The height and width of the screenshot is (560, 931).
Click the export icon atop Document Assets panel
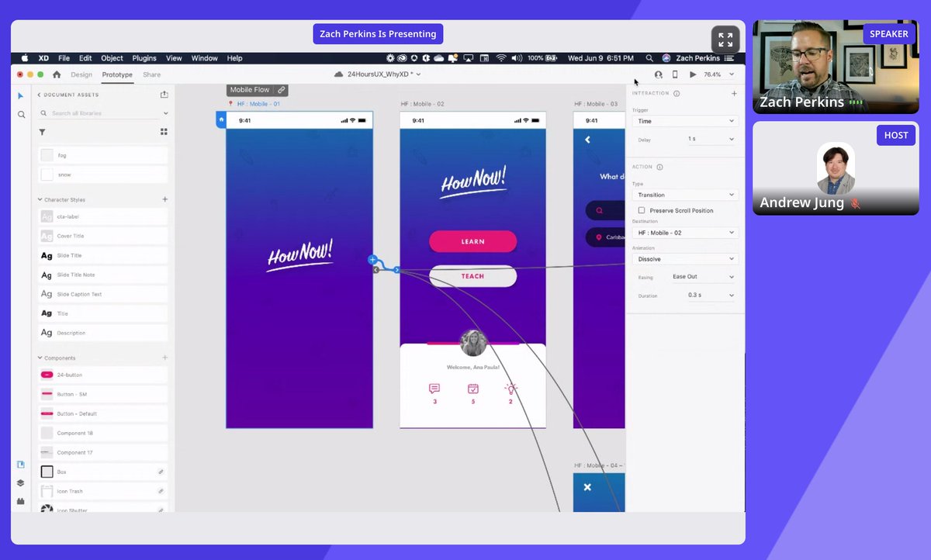[164, 94]
